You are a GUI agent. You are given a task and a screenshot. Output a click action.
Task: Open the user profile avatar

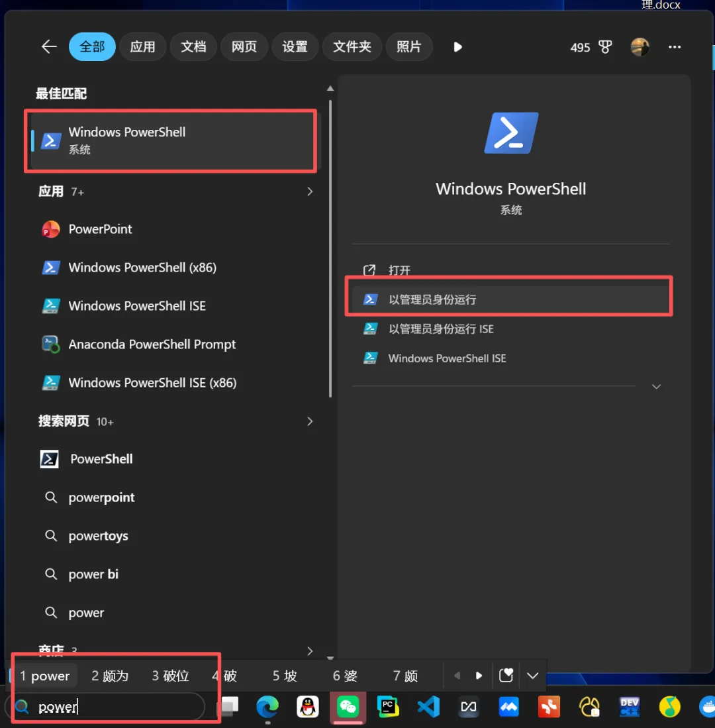click(x=640, y=47)
